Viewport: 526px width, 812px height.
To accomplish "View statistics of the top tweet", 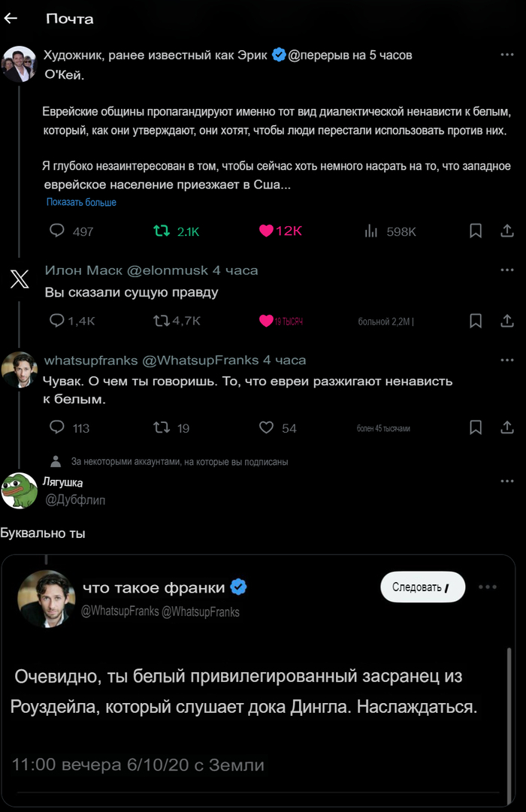I will (x=370, y=231).
